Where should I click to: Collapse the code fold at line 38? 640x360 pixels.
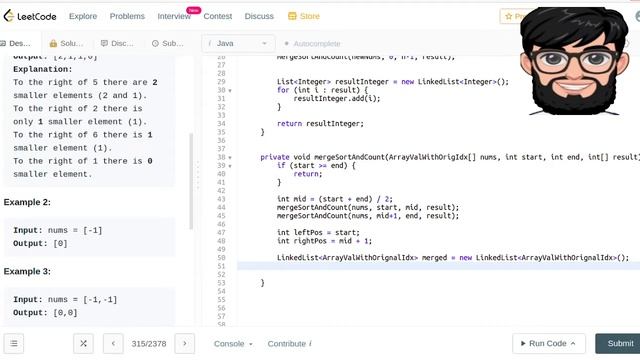230,158
